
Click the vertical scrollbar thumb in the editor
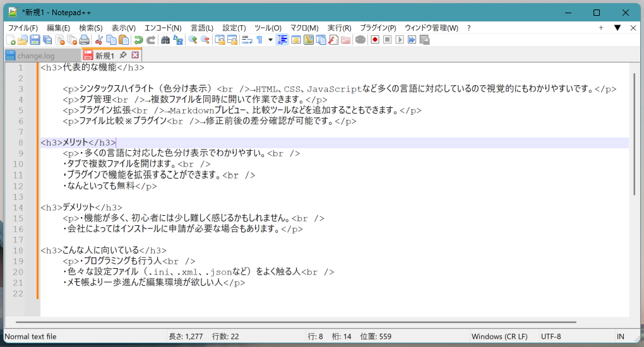click(635, 134)
